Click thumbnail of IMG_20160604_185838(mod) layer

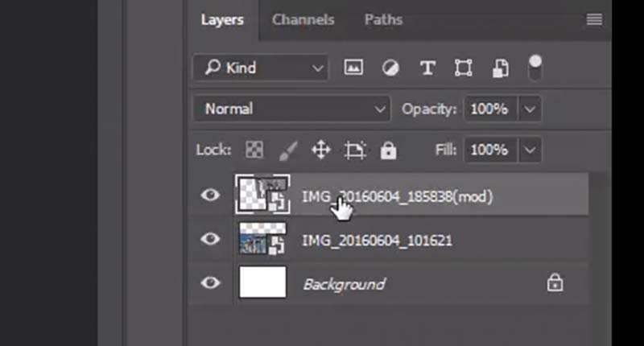click(263, 194)
